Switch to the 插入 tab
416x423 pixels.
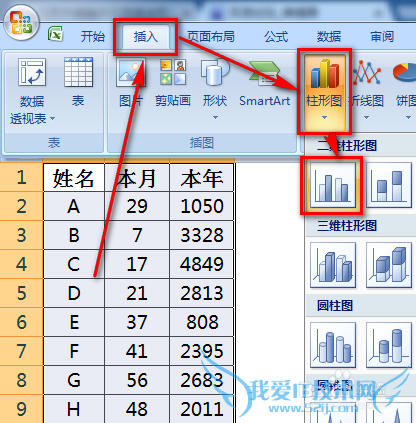coord(146,37)
